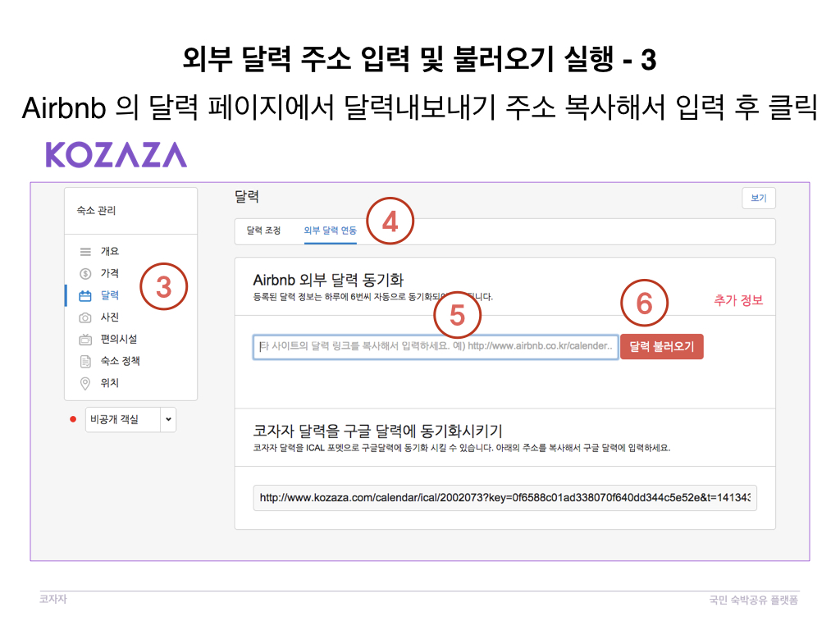
Task: Open 편의시설 settings
Action: 119,339
